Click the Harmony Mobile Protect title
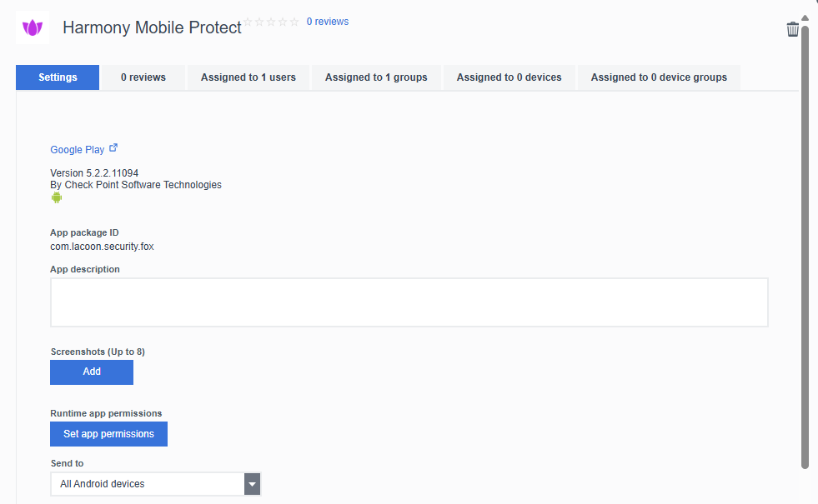 pyautogui.click(x=152, y=27)
